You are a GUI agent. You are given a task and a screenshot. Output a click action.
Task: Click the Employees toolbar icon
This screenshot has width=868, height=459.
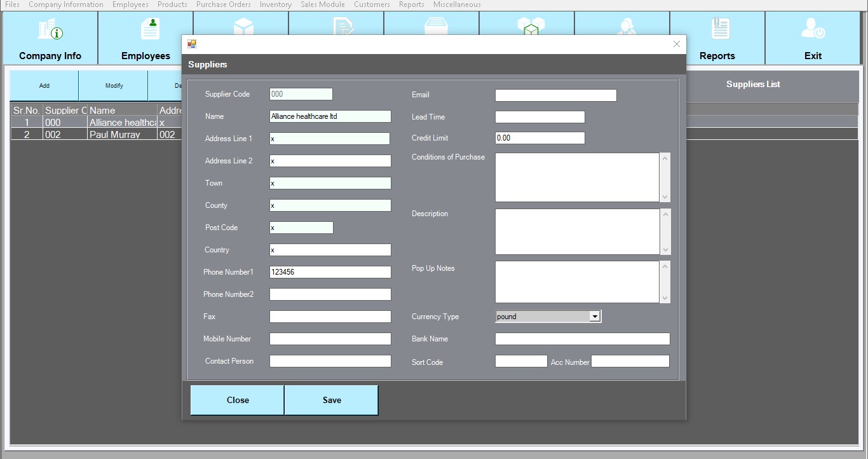click(x=146, y=38)
